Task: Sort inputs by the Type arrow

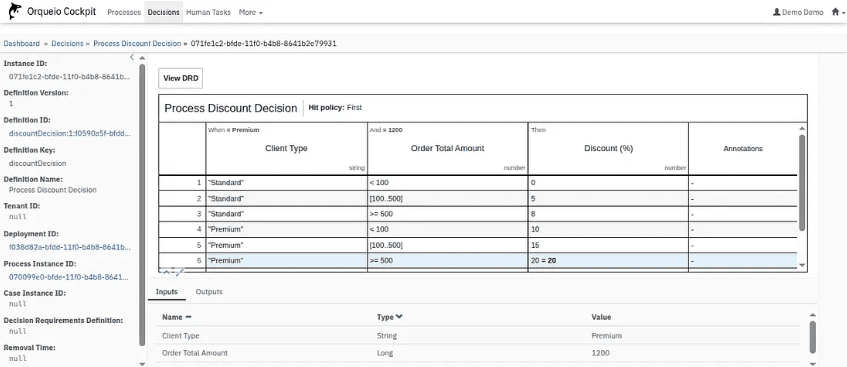Action: (x=399, y=317)
